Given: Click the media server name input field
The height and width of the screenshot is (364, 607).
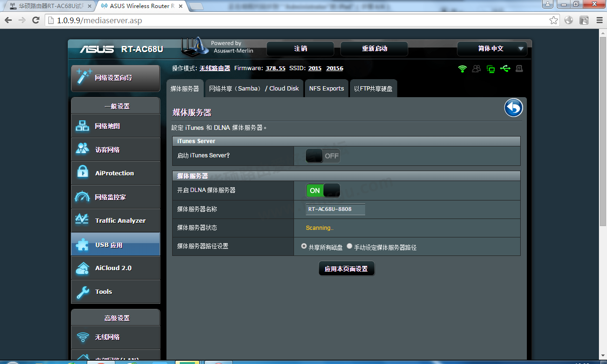Looking at the screenshot, I should [x=335, y=209].
